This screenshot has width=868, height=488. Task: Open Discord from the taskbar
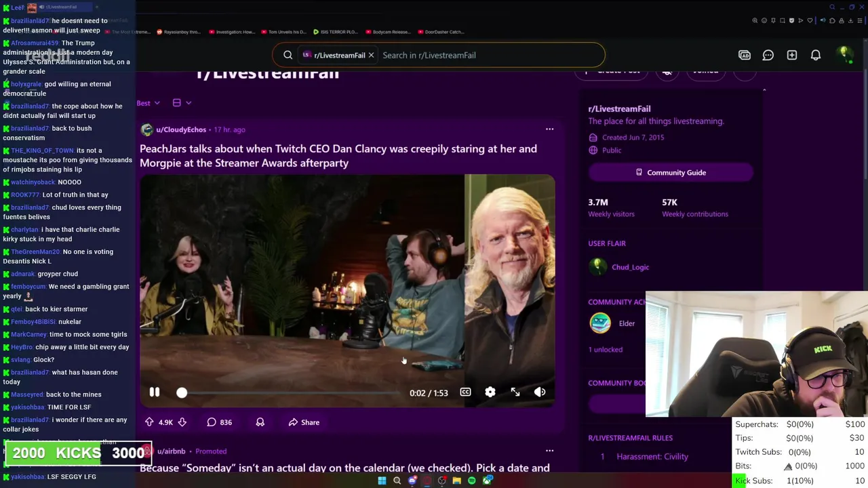coord(412,481)
